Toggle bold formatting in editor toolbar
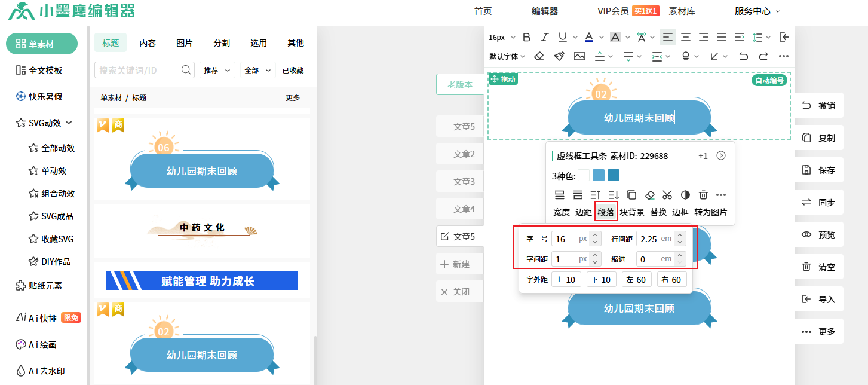 pos(526,37)
